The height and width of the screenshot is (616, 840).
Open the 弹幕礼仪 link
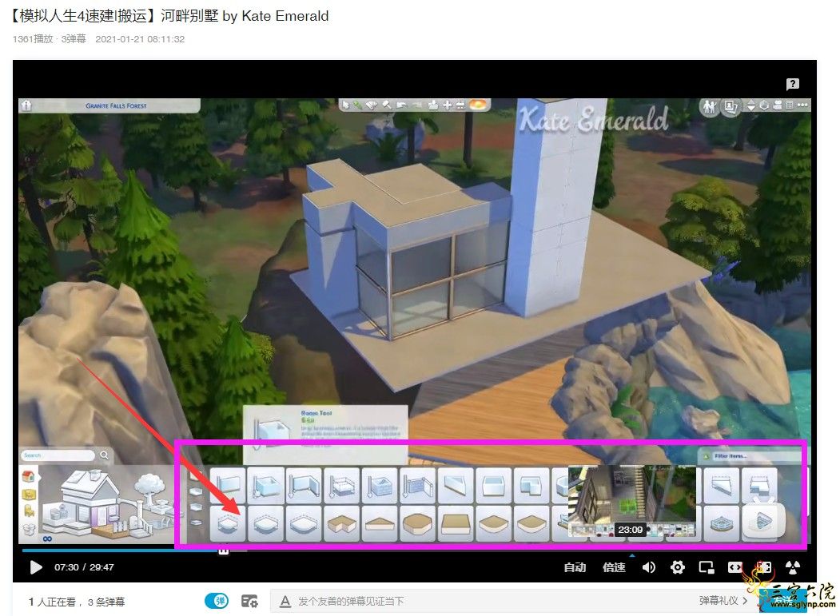pos(723,601)
